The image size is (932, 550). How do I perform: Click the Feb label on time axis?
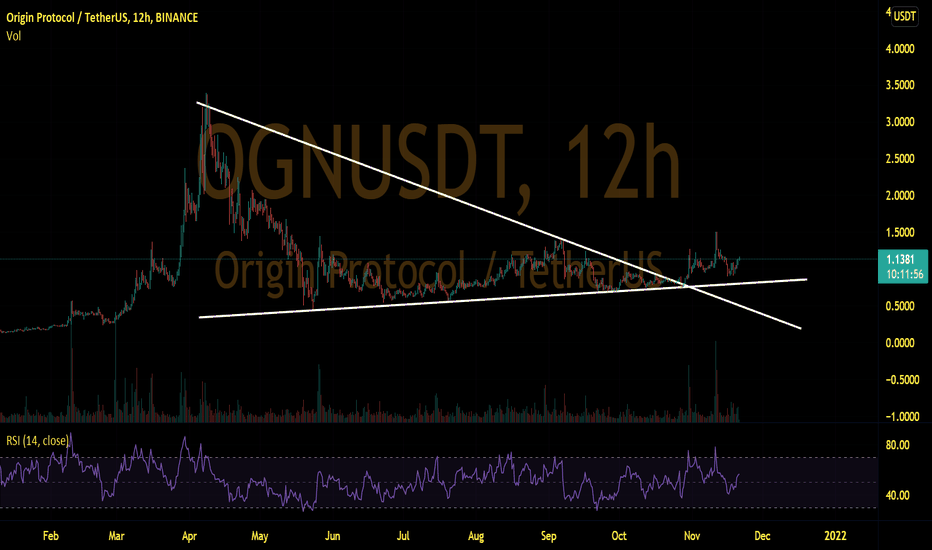point(51,536)
